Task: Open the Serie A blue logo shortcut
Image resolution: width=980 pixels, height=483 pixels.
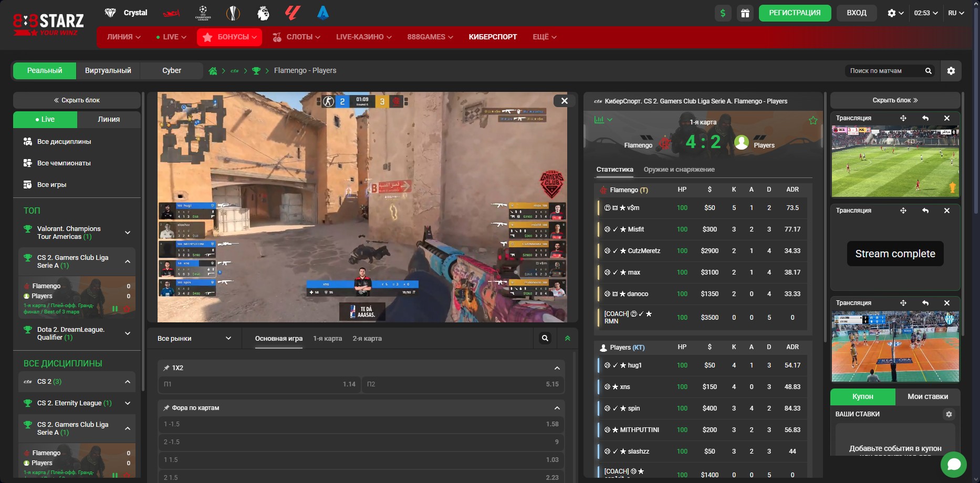Action: click(323, 13)
